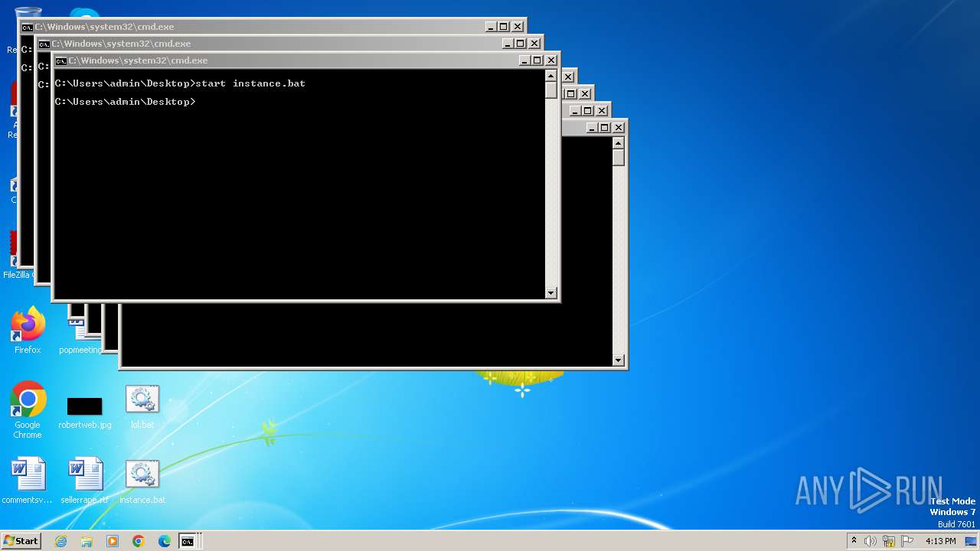Open Windows Media Player taskbar icon
Image resolution: width=980 pixels, height=551 pixels.
click(x=113, y=541)
